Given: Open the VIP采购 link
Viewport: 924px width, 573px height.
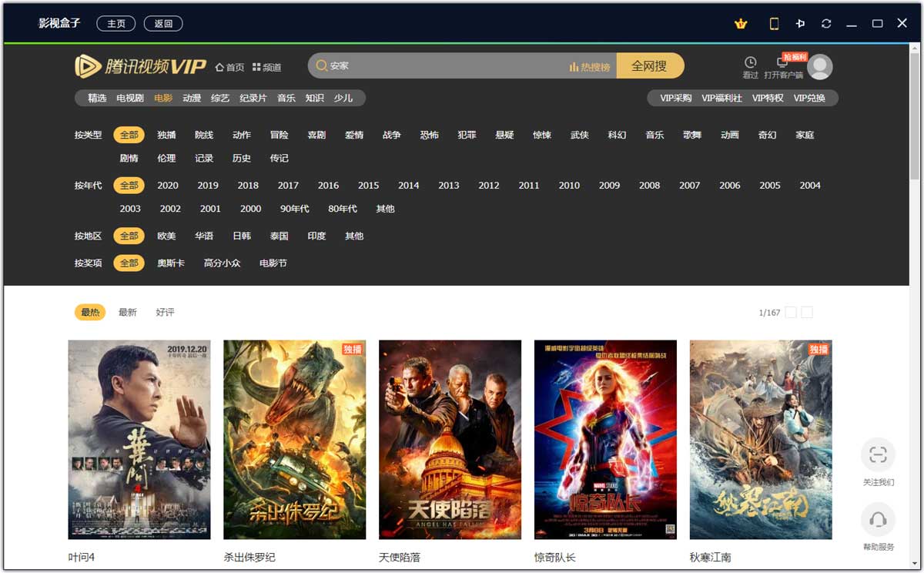Looking at the screenshot, I should (x=676, y=98).
